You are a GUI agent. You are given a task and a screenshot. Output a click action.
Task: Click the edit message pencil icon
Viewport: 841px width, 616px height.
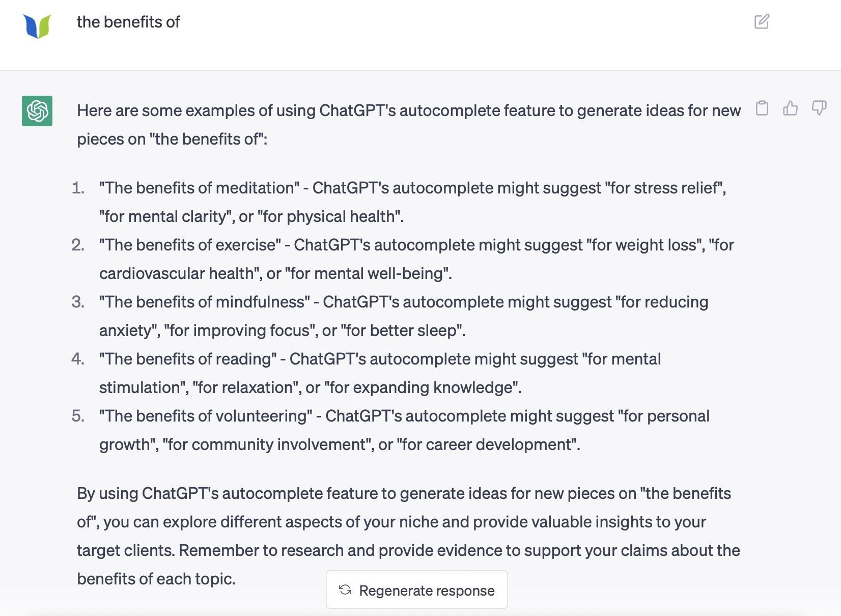click(x=762, y=22)
